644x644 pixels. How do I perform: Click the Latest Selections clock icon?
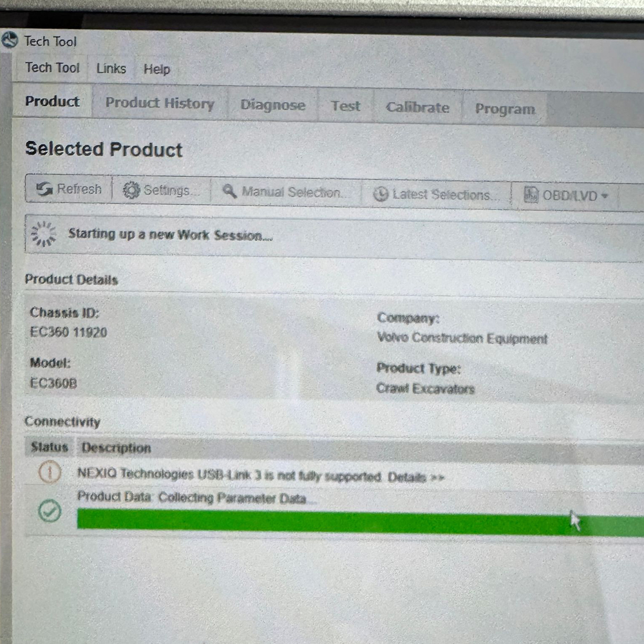click(381, 193)
